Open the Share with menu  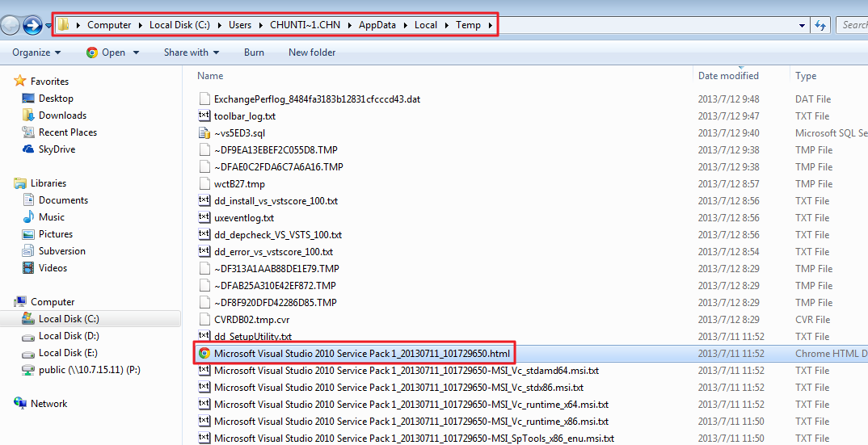192,52
